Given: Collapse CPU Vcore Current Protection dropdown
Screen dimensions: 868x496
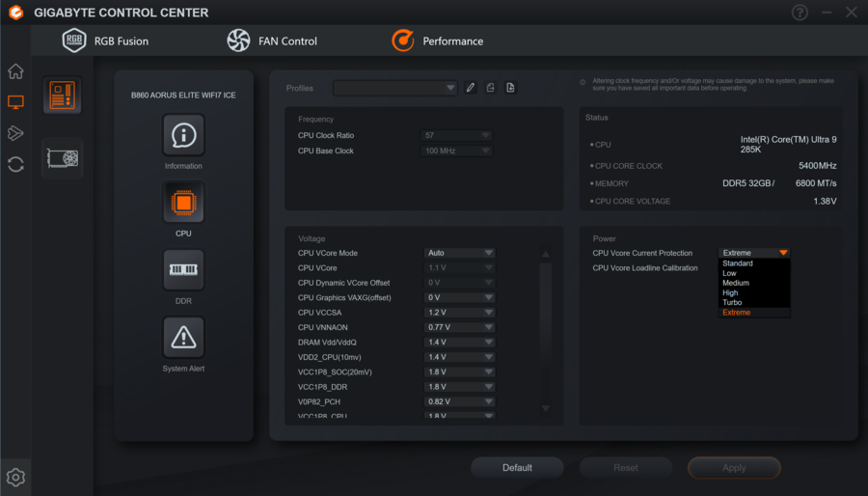Looking at the screenshot, I should click(754, 253).
